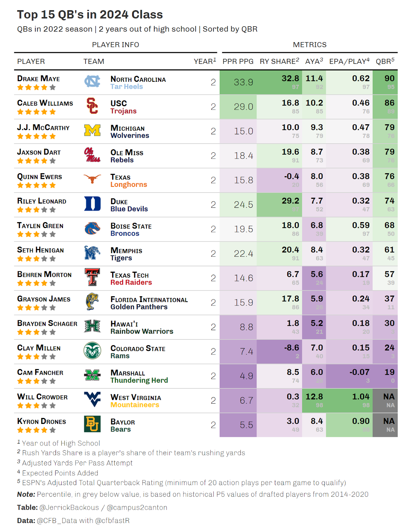Click the USC Trojans logo

92,106
